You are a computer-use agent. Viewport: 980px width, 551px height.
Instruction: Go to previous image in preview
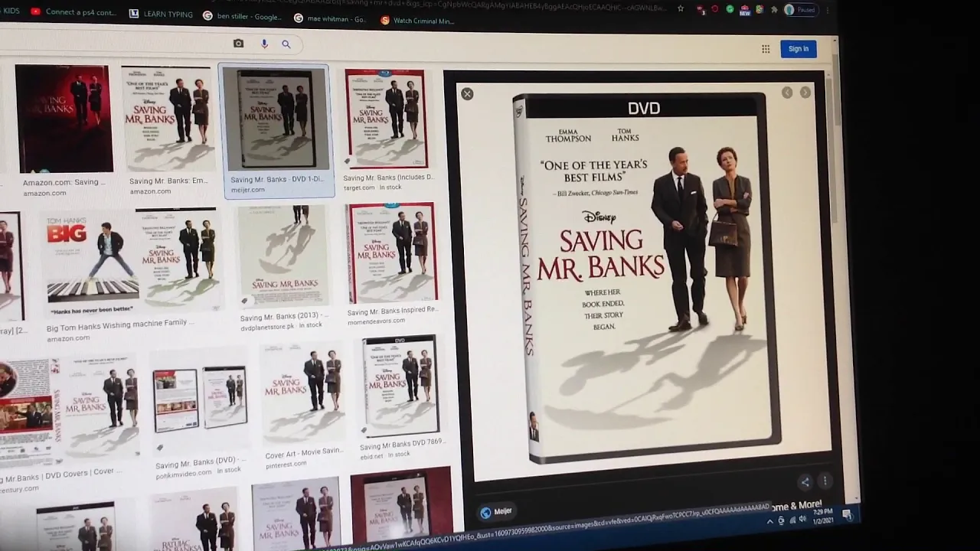(x=787, y=93)
